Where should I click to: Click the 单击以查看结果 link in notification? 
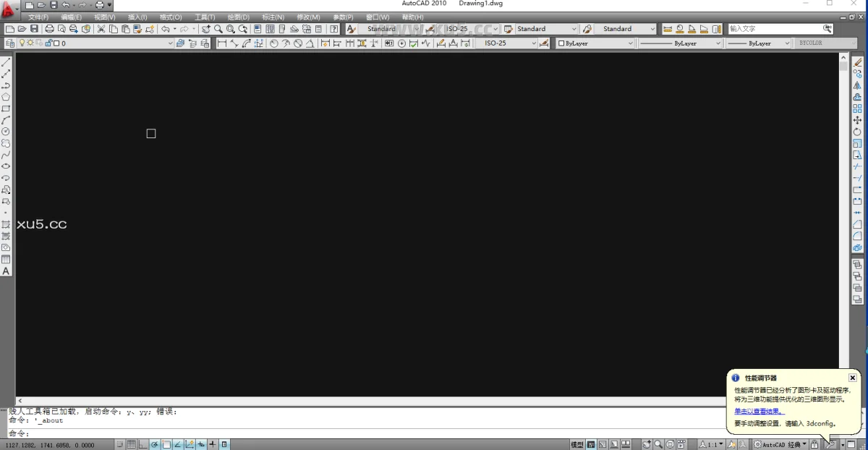(759, 411)
